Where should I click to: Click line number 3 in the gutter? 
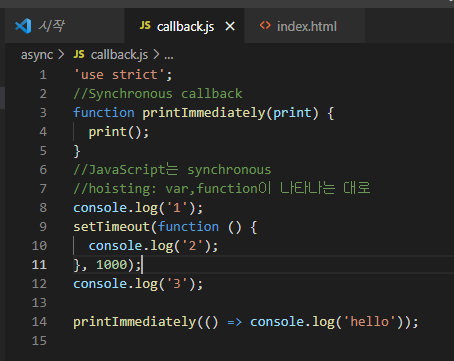43,113
